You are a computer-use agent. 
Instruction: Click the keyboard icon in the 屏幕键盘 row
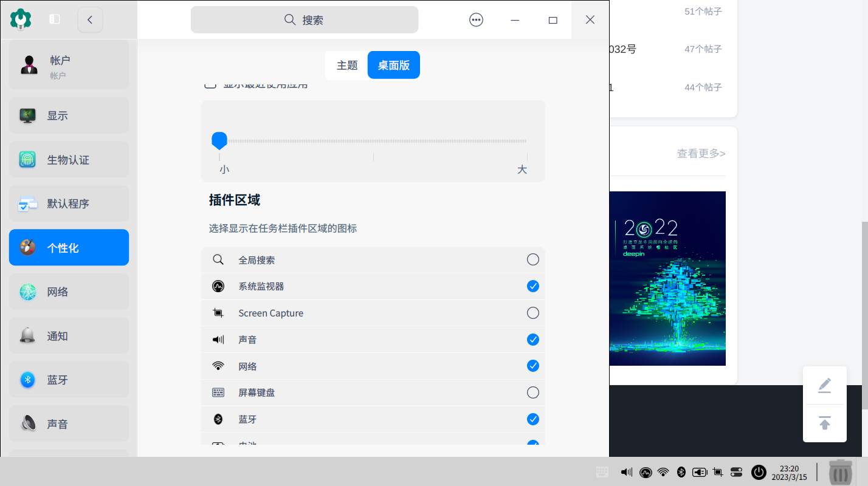point(218,392)
